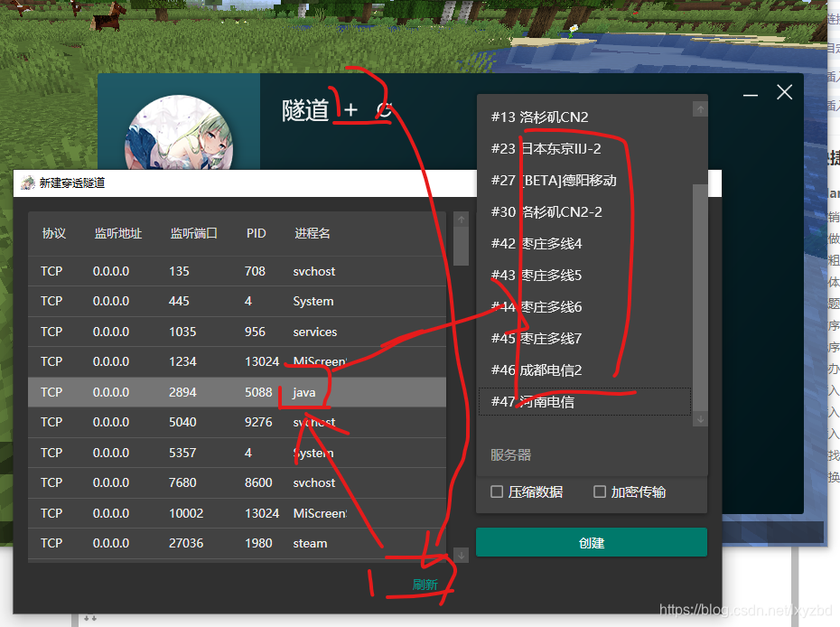Click the 刷新 link below table

[425, 585]
